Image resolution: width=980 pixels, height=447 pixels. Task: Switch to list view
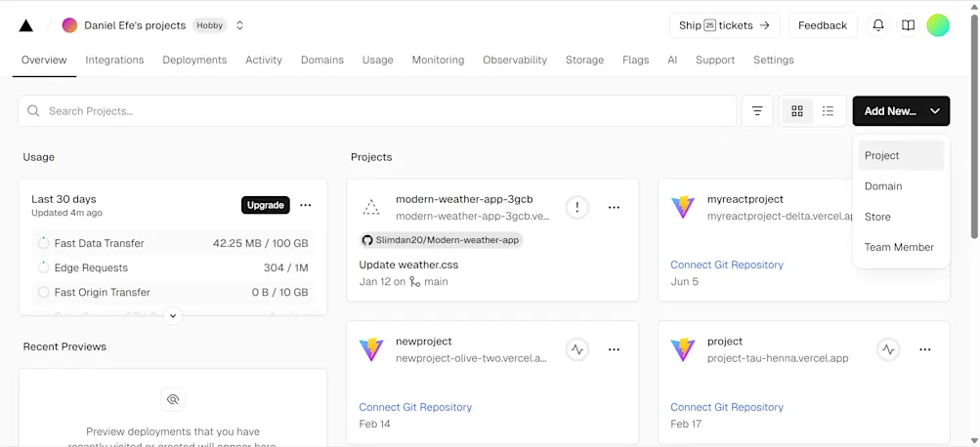pos(829,111)
